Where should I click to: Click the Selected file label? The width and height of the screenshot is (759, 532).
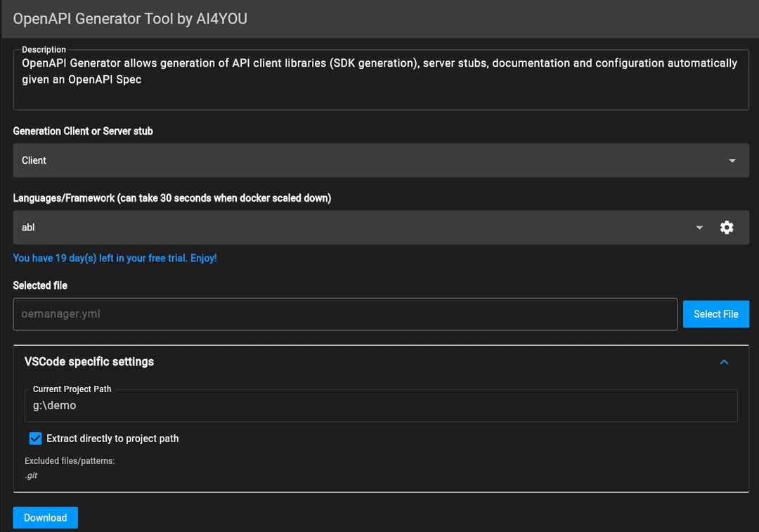pyautogui.click(x=40, y=285)
